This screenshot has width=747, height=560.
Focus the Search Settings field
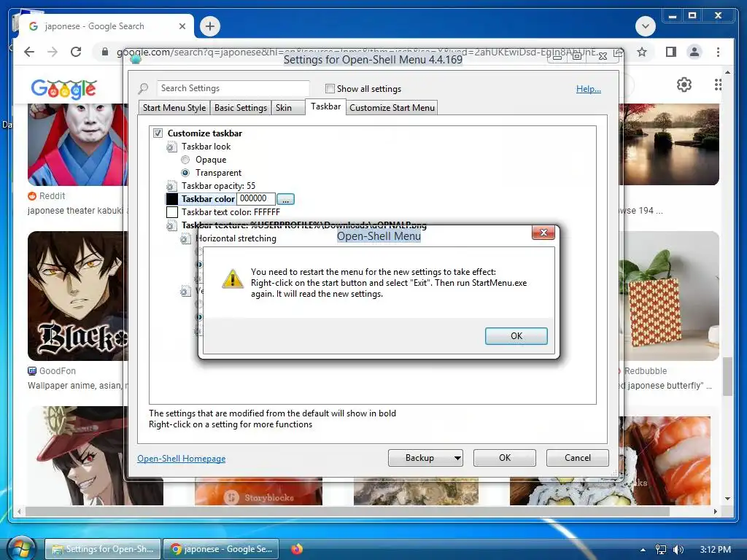click(233, 88)
